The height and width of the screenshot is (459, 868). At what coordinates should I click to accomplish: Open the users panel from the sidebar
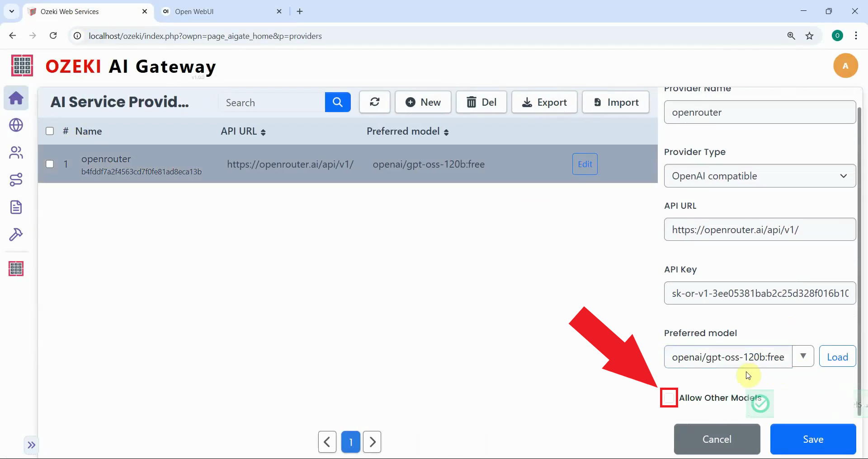click(x=16, y=152)
